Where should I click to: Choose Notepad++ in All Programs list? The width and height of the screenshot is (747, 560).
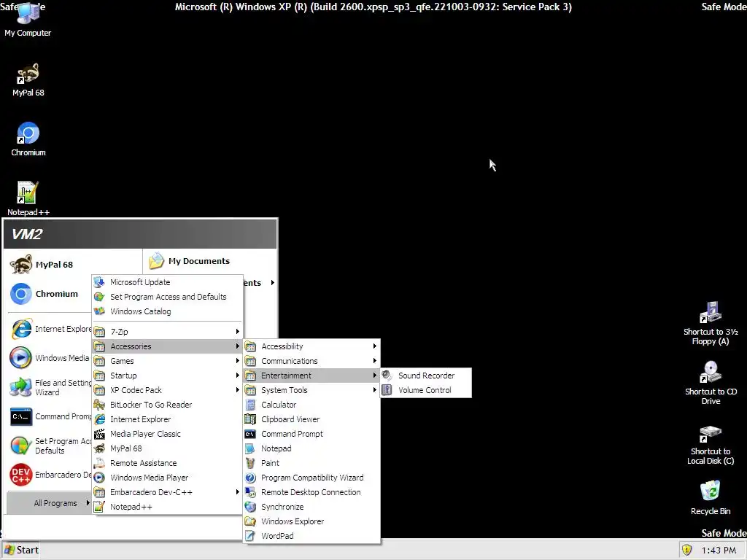click(x=167, y=507)
